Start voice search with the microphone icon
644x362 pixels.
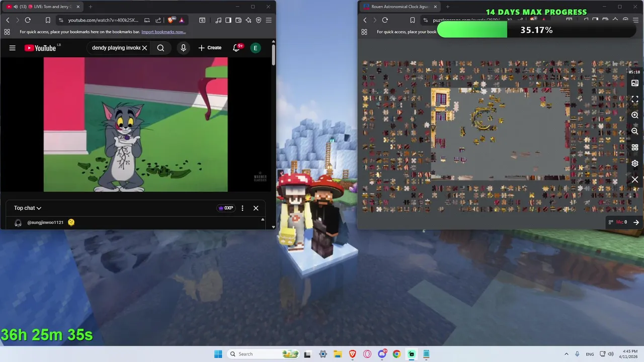coord(183,48)
